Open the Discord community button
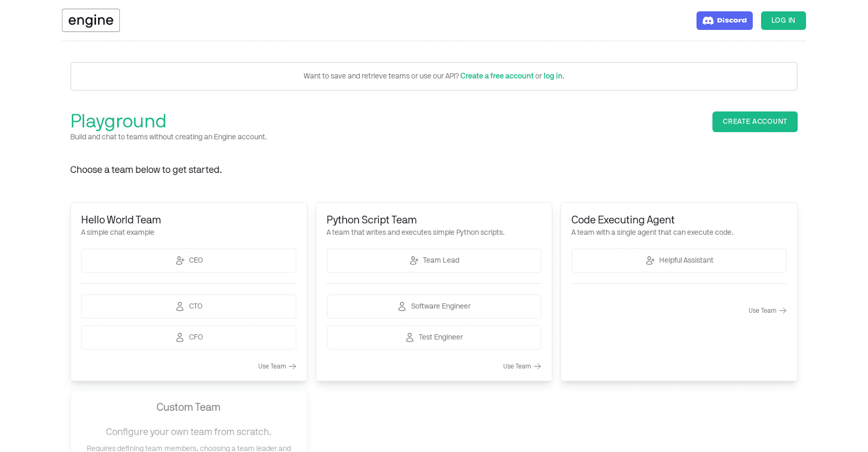This screenshot has width=868, height=452. [724, 21]
